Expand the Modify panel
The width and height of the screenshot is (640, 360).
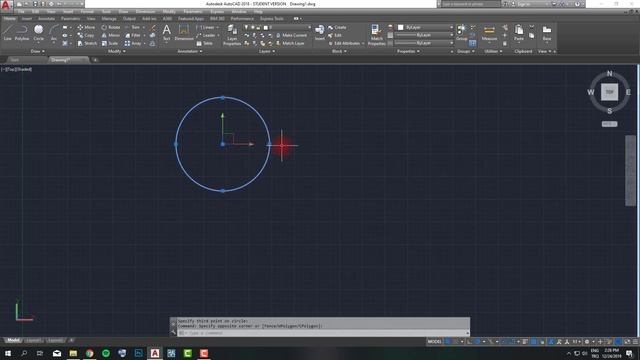117,51
